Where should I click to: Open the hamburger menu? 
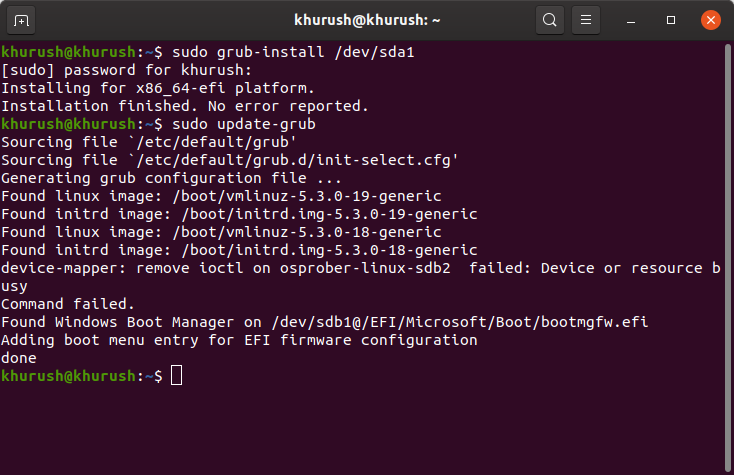[x=586, y=20]
